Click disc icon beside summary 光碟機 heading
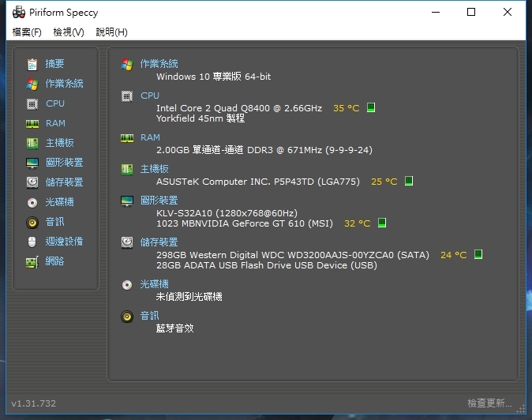Viewport: 532px width, 420px height. (127, 285)
